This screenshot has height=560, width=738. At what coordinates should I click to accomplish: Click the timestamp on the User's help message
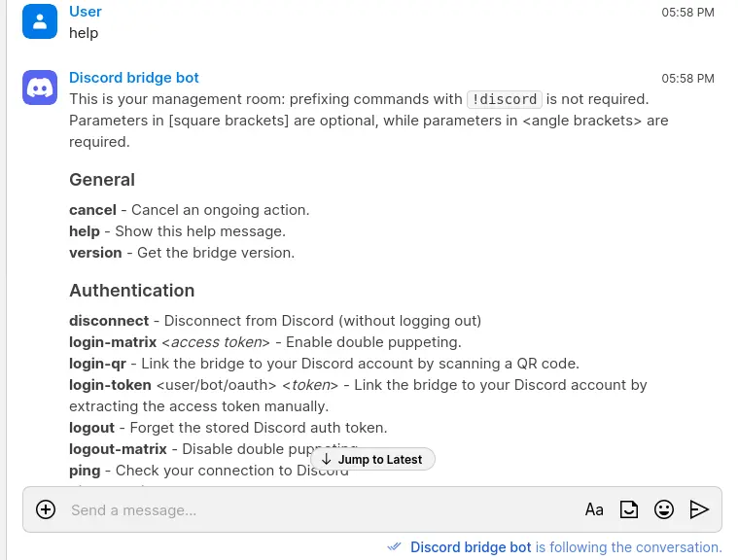[x=687, y=13]
